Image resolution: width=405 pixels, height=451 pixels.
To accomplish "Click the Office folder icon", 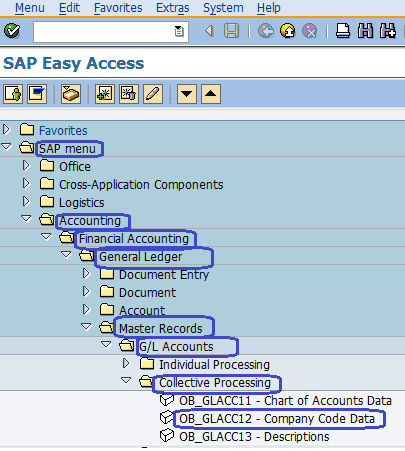I will point(47,165).
